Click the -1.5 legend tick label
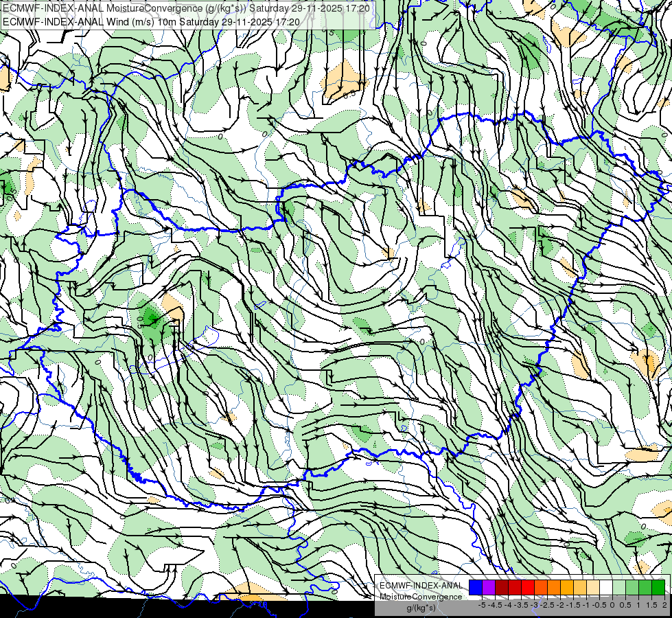Screen dimensions: 672x618 [x=573, y=605]
